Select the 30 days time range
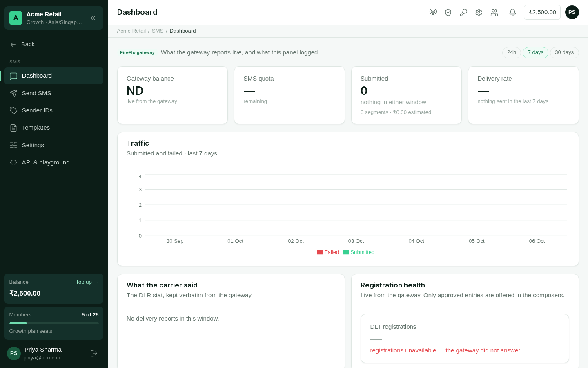 tap(564, 52)
